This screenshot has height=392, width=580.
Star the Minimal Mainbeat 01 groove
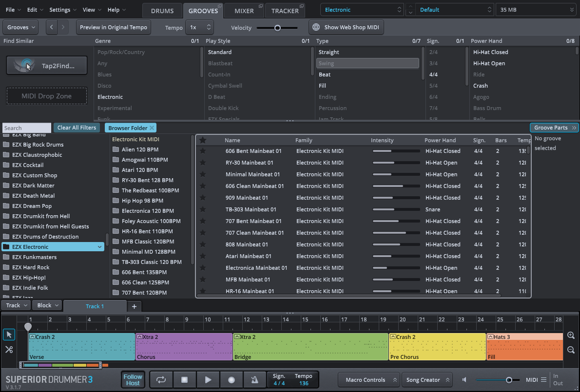pyautogui.click(x=203, y=174)
